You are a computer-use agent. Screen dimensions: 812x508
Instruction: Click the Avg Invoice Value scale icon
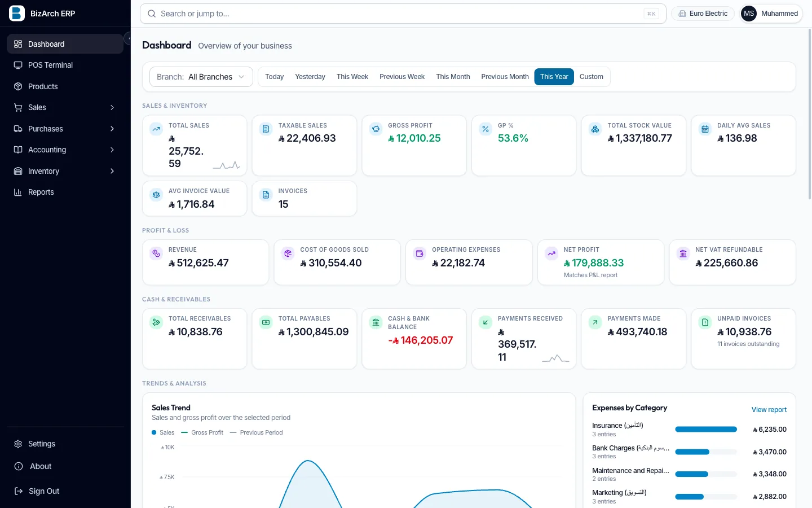pyautogui.click(x=156, y=195)
